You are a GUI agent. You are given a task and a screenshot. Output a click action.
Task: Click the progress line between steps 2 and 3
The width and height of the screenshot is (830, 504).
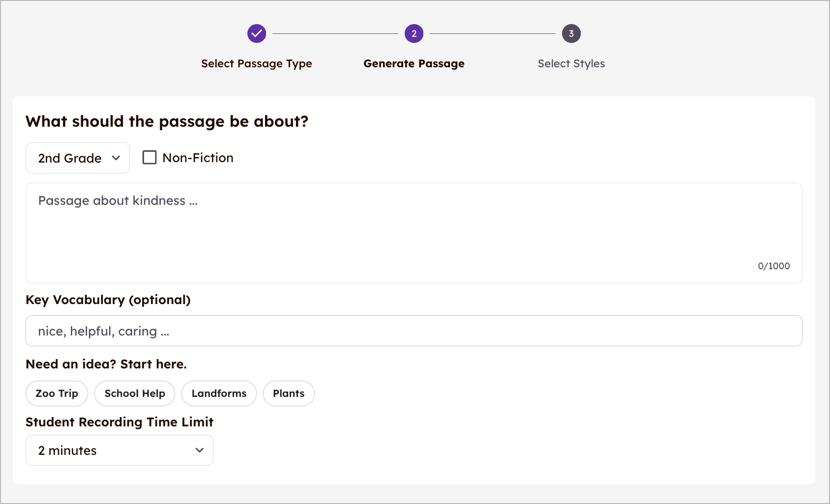[492, 33]
